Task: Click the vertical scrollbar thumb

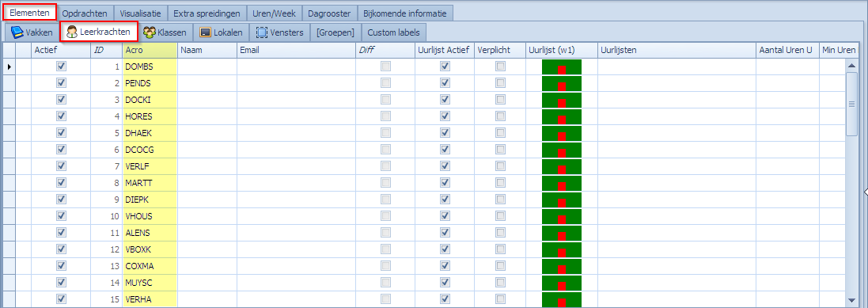Action: point(851,105)
